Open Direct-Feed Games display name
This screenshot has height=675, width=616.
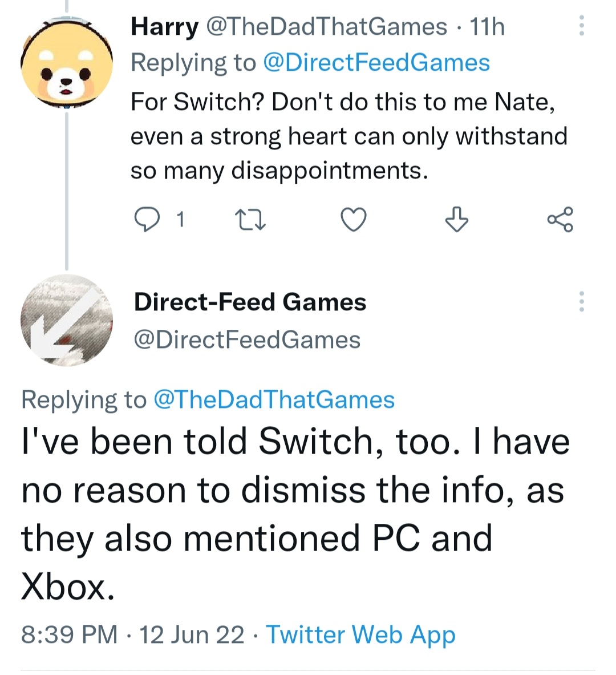[x=250, y=302]
